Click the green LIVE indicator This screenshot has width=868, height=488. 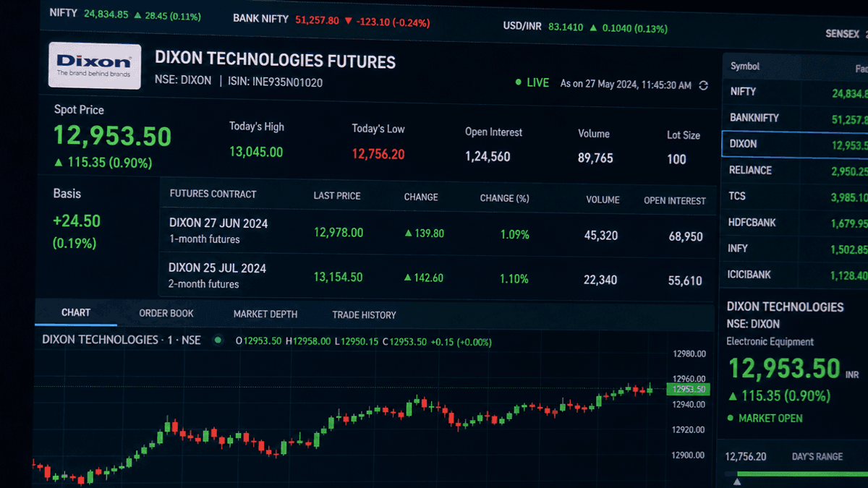pos(532,82)
